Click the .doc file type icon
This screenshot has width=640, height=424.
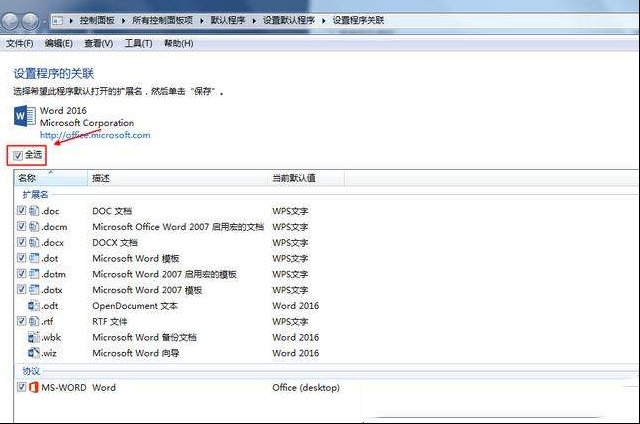coord(34,211)
